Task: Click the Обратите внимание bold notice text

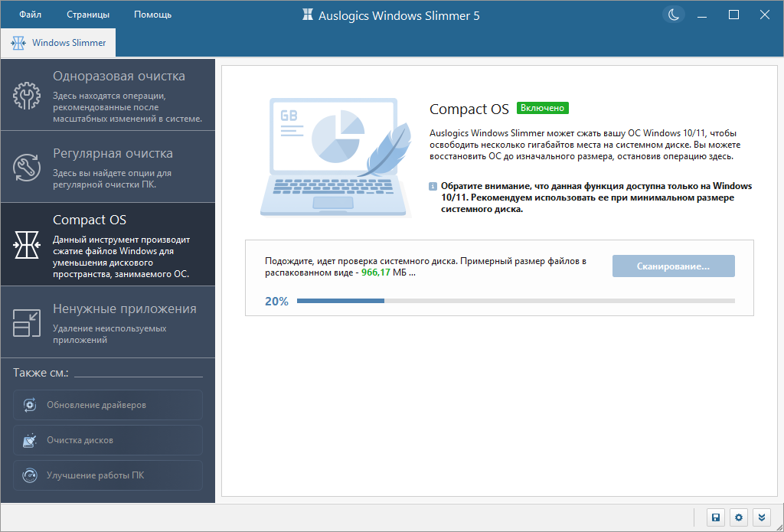Action: 596,197
